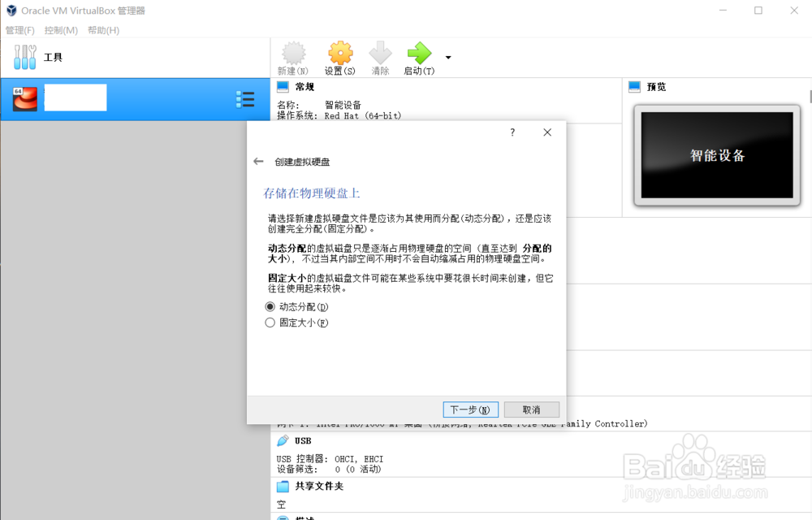
Task: Go back with the wizard arrow
Action: (258, 162)
